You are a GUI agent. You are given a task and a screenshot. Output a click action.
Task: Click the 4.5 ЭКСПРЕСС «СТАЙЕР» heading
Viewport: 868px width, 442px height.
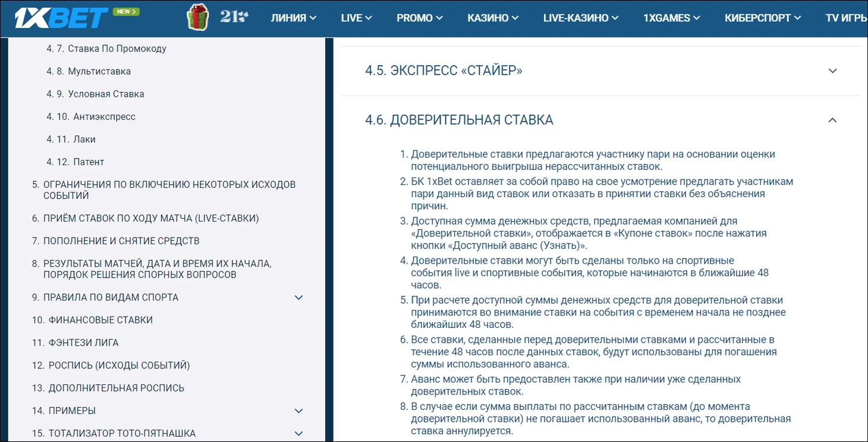point(444,71)
